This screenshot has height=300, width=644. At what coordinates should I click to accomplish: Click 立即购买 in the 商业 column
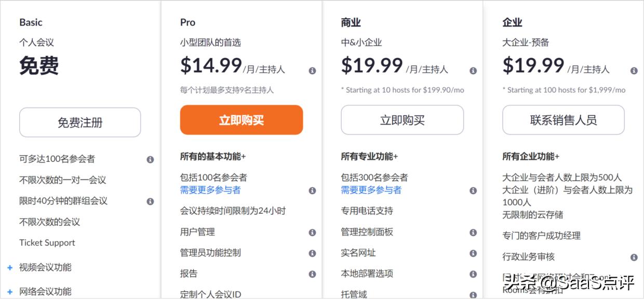(x=402, y=120)
